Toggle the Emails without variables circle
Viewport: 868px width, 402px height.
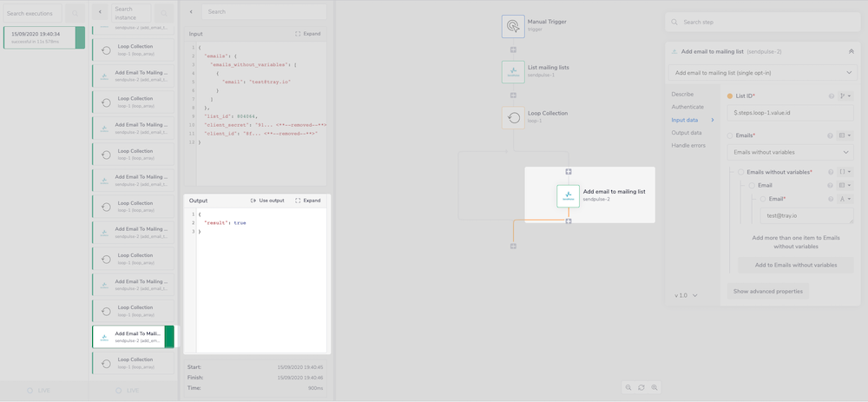pyautogui.click(x=740, y=172)
